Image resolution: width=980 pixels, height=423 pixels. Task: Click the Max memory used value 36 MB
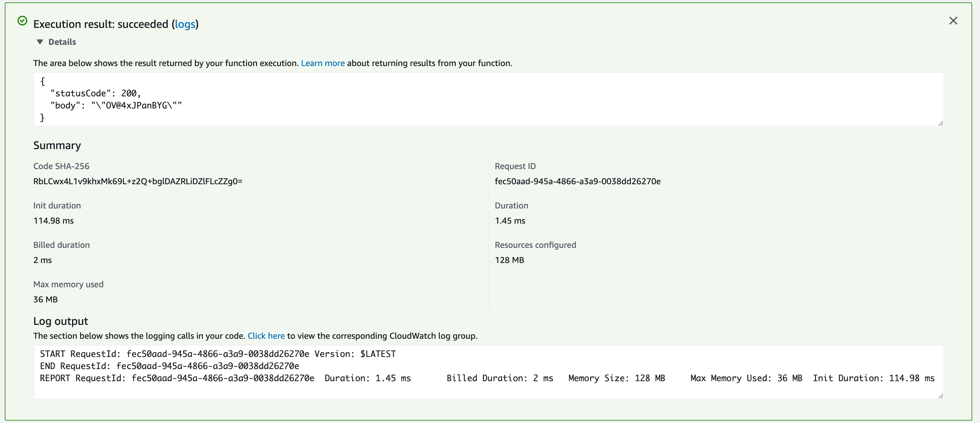pos(45,300)
